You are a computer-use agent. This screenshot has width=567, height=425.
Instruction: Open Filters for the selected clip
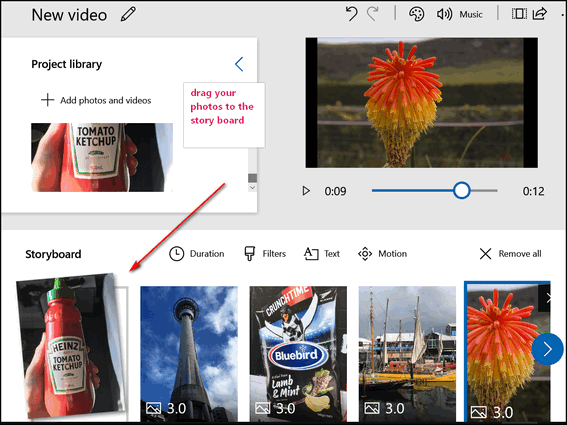pos(265,254)
